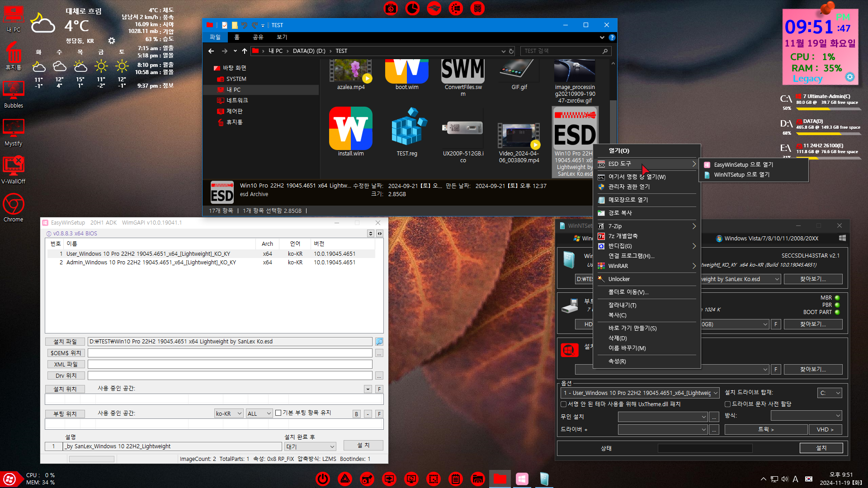Open the 내 PC desktop icon
Image resolution: width=868 pixels, height=488 pixels.
coord(14,19)
